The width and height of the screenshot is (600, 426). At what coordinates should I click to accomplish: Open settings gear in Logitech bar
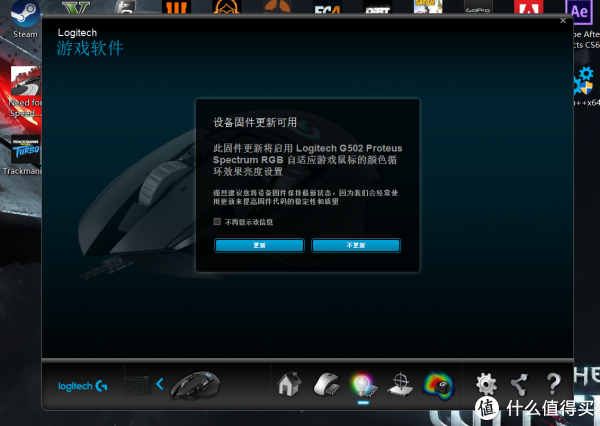coord(486,384)
